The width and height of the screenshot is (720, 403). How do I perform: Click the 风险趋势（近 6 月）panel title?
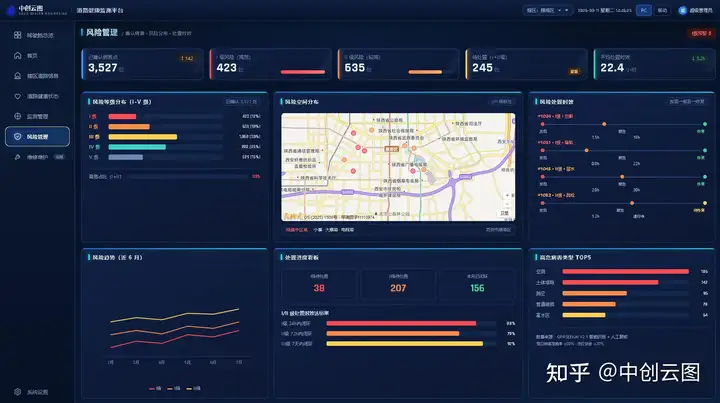(x=118, y=257)
